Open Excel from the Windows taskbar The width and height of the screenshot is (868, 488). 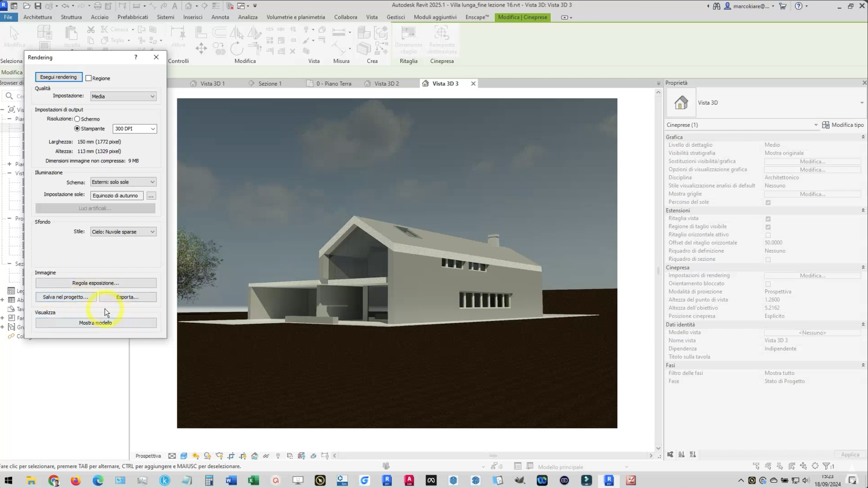[253, 480]
